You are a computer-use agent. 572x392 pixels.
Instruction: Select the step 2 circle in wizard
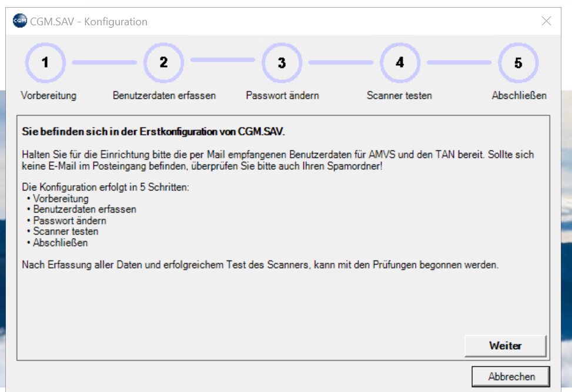tap(163, 62)
